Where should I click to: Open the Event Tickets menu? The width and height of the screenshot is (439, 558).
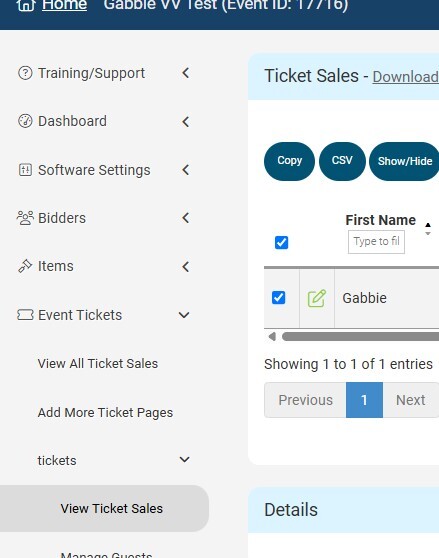coord(80,315)
